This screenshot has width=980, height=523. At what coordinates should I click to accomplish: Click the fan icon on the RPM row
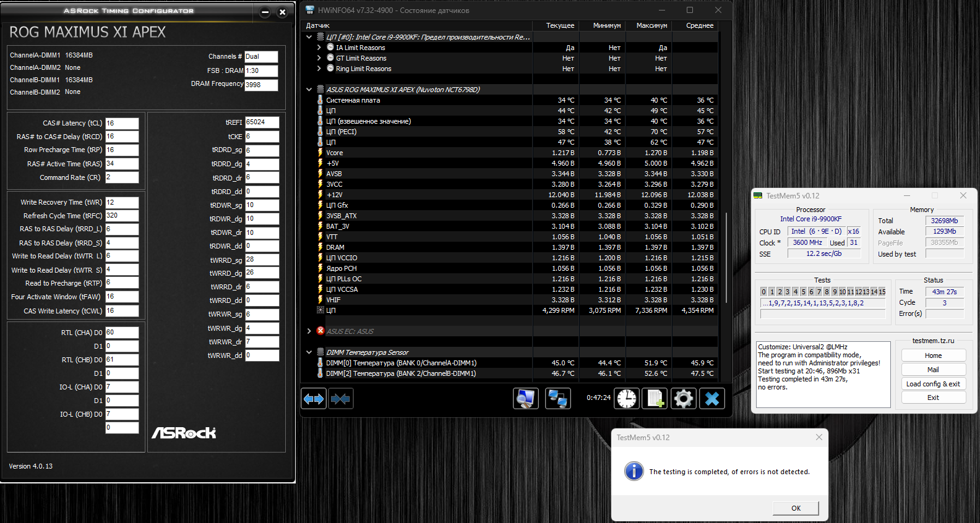(320, 310)
